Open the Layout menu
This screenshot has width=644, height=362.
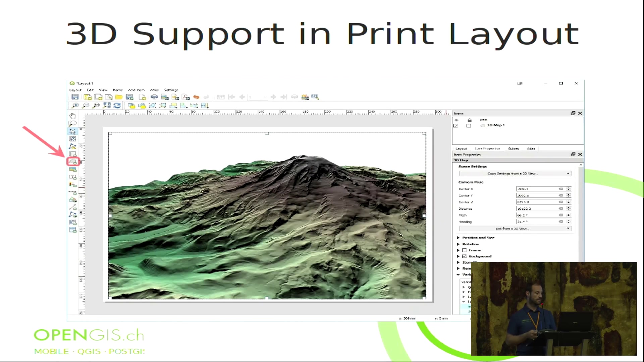point(75,90)
